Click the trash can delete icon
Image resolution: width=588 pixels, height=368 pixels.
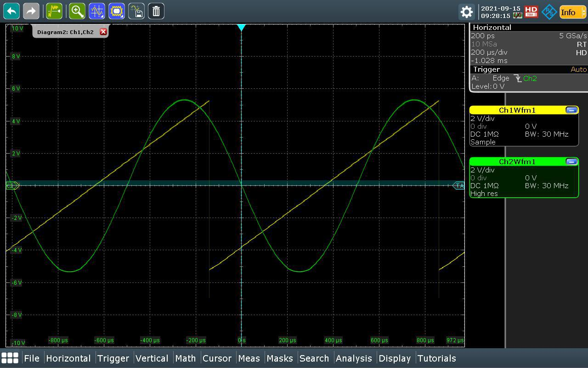point(156,11)
